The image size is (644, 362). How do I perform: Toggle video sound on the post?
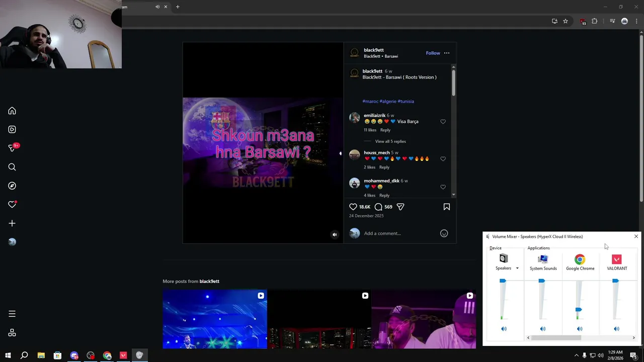click(x=335, y=235)
